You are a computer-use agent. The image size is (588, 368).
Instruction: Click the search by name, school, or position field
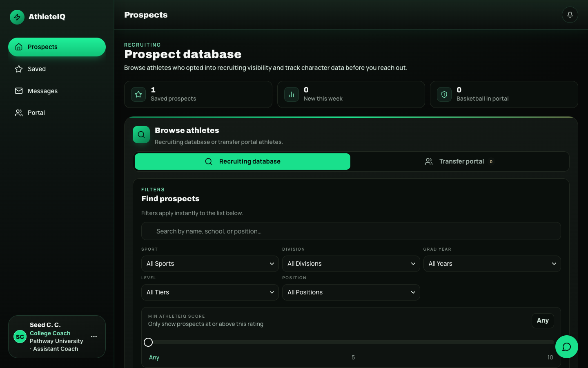351,231
